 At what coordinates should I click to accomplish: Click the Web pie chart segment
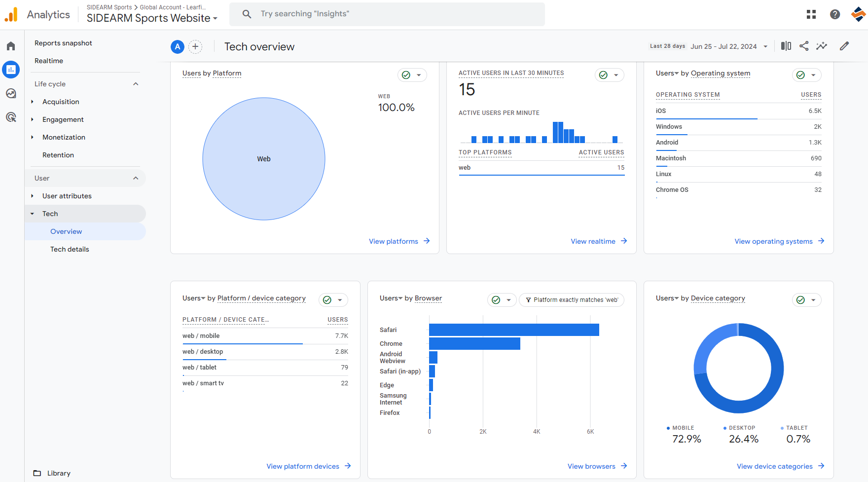264,159
